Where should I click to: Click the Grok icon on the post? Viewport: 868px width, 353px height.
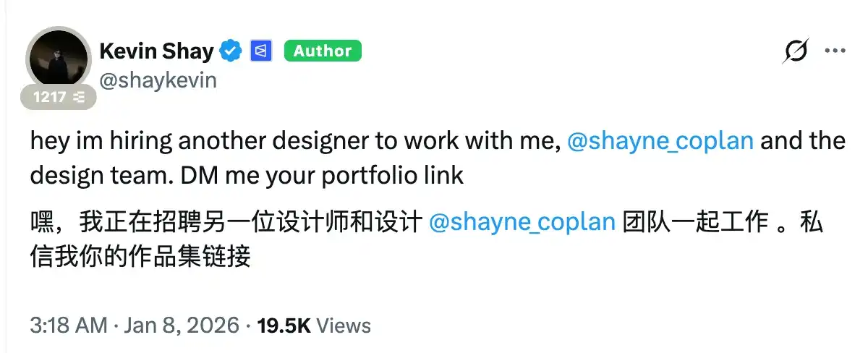(796, 51)
